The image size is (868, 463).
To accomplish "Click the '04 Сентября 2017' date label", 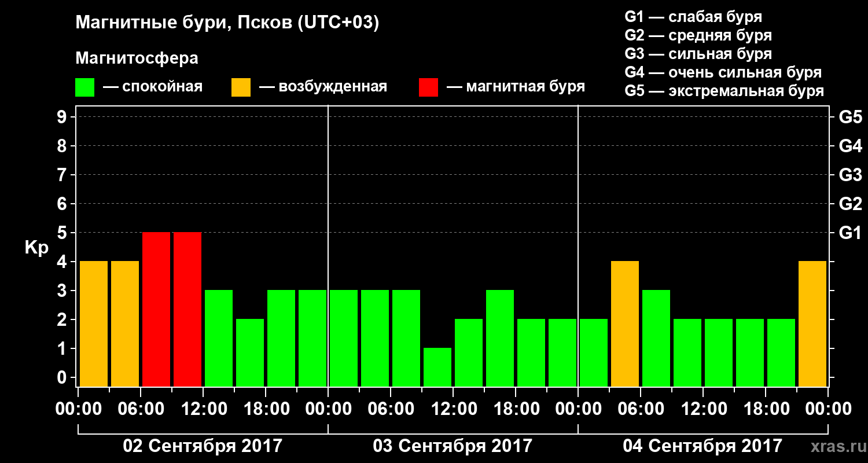I will pos(703,446).
